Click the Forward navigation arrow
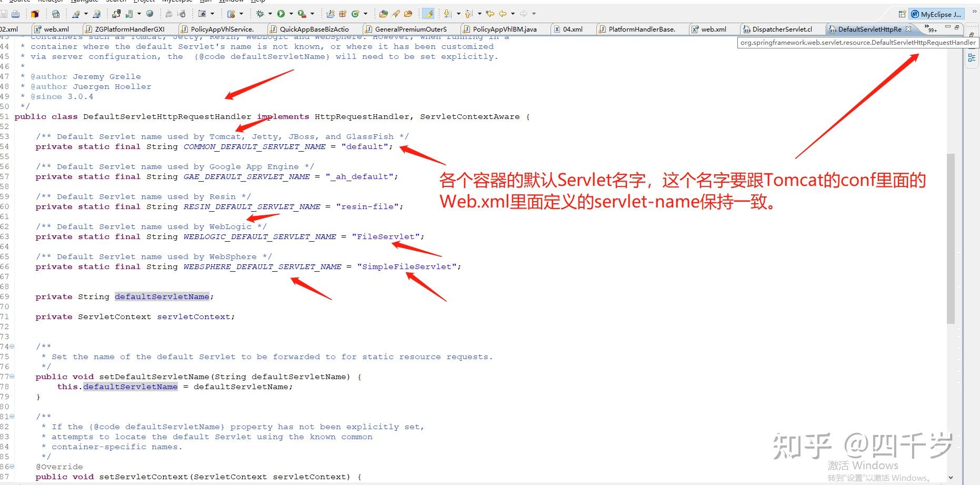 (x=523, y=14)
